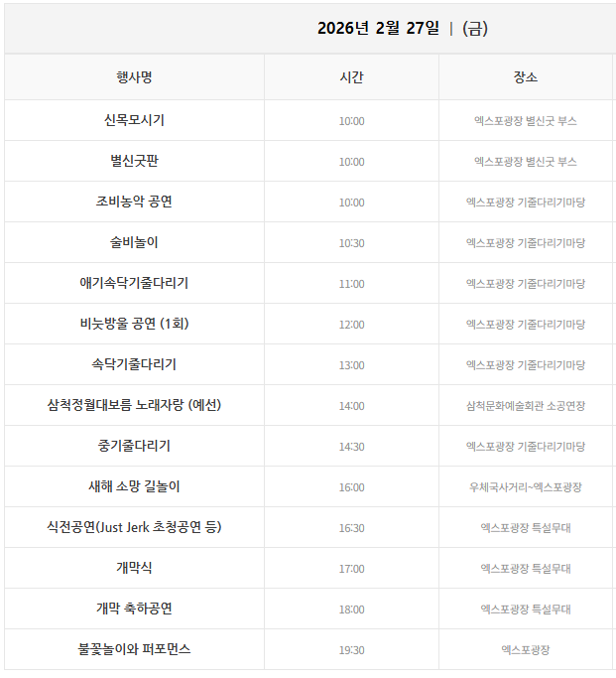This screenshot has width=616, height=678.
Task: Click the 식전공연(Just Jerk 초청공연 등) event
Action: click(x=134, y=527)
